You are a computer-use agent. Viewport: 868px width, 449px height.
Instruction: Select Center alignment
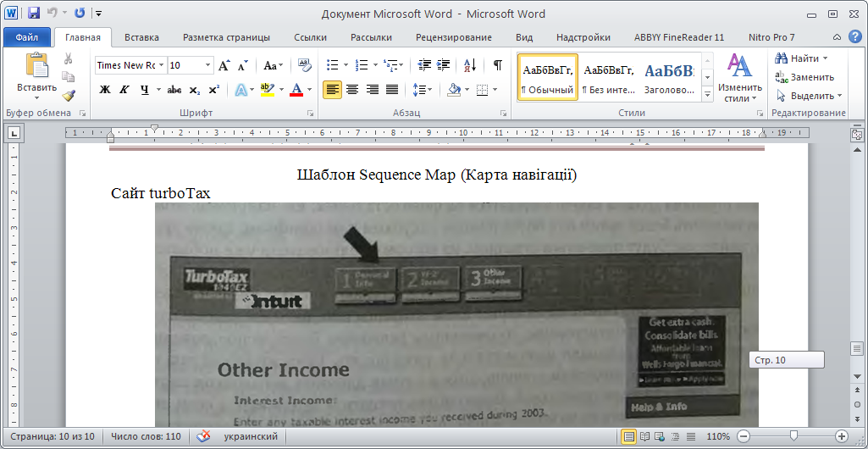pos(352,90)
